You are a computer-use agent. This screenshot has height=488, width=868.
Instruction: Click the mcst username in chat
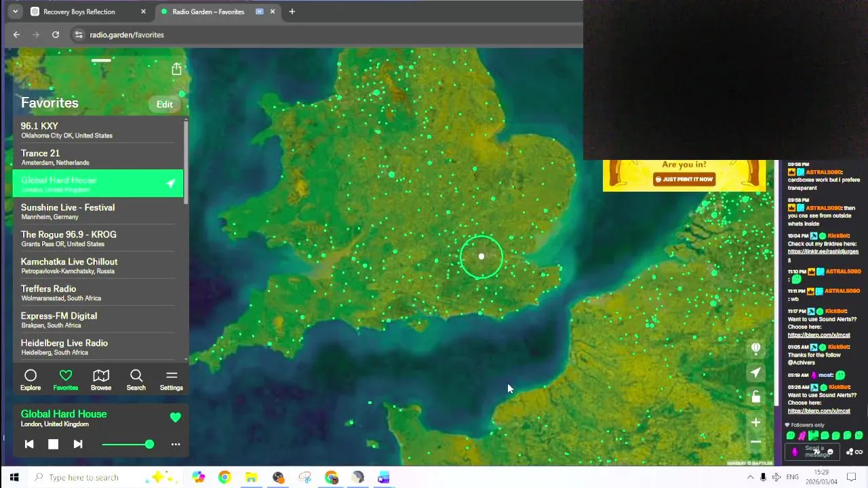pos(825,375)
